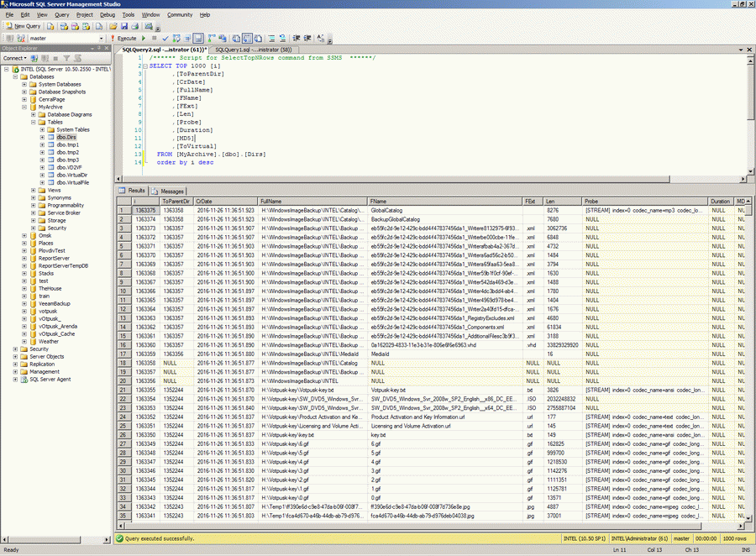Execute the query
756x556 pixels.
tap(124, 38)
